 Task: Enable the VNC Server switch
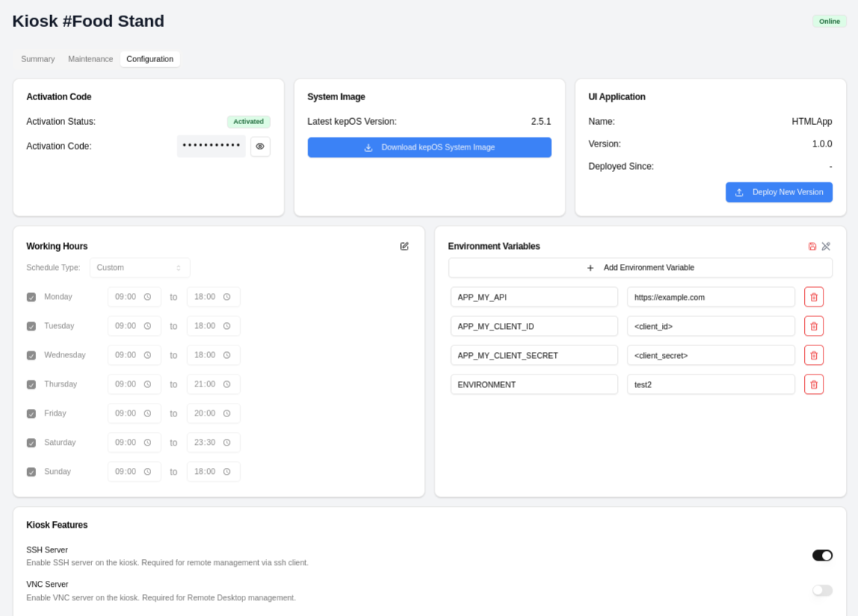[x=822, y=591]
